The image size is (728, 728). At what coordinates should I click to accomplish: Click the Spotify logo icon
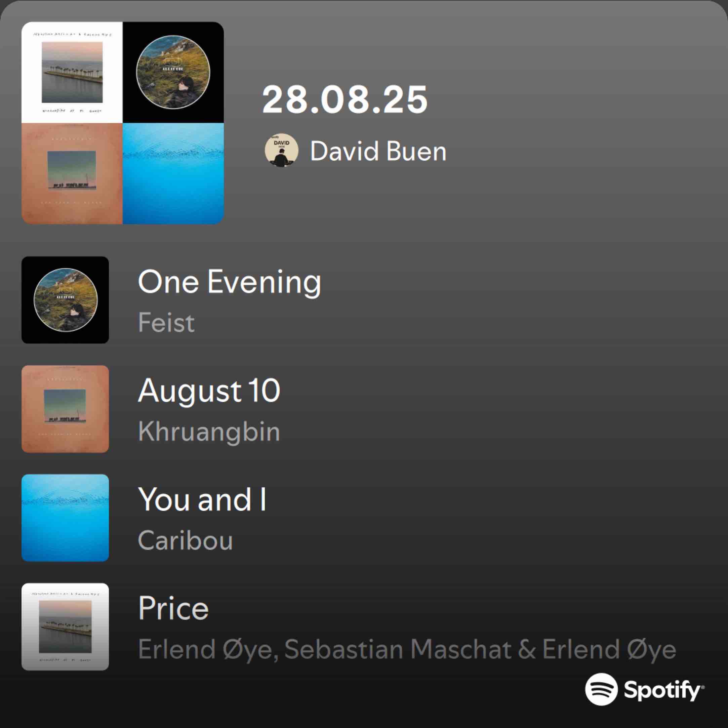(601, 689)
